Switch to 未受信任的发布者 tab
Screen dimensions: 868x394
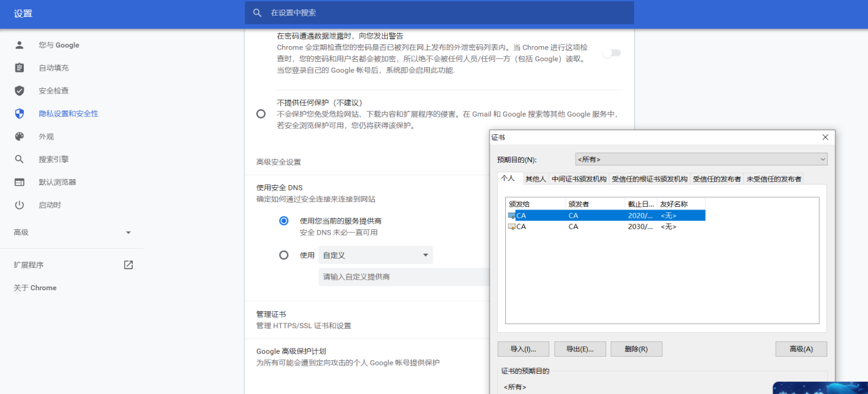tap(774, 179)
